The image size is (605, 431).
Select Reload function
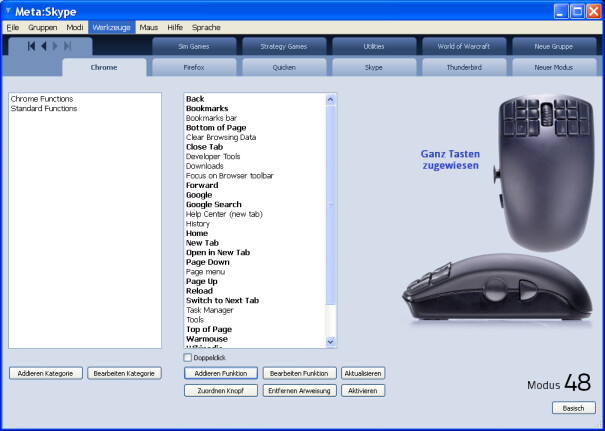pos(199,291)
